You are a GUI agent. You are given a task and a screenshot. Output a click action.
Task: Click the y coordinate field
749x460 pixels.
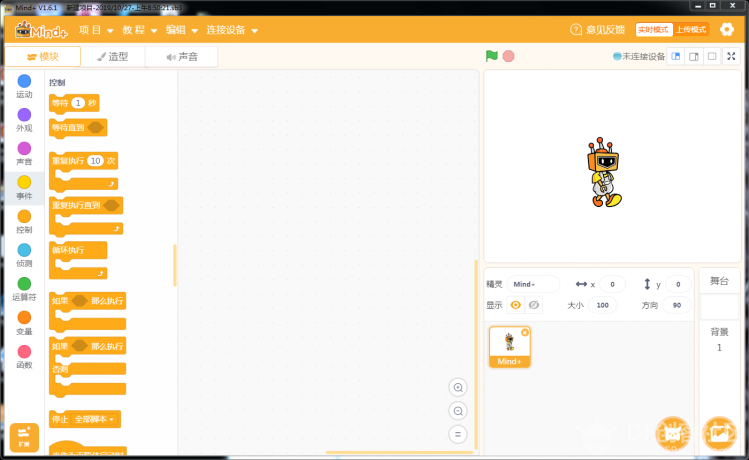(x=677, y=284)
